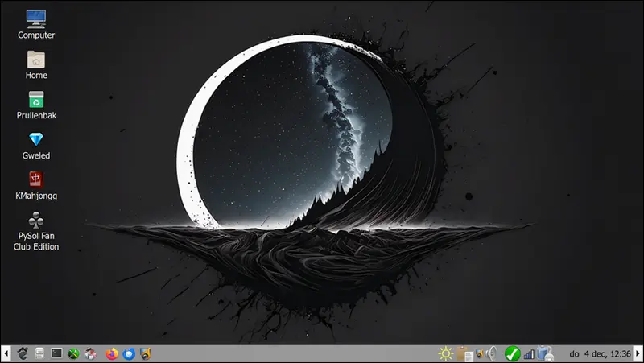Open the Home folder icon
Viewport: 644px width, 363px height.
click(36, 65)
